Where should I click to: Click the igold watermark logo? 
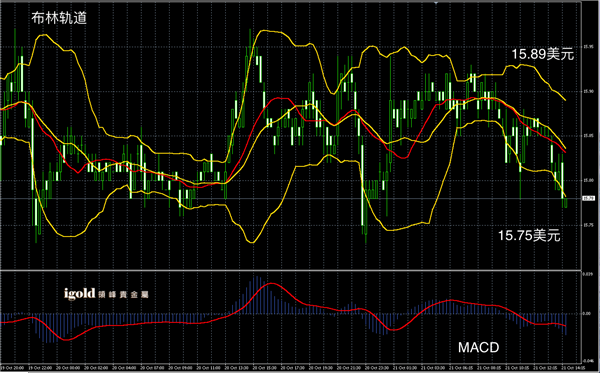(x=80, y=294)
